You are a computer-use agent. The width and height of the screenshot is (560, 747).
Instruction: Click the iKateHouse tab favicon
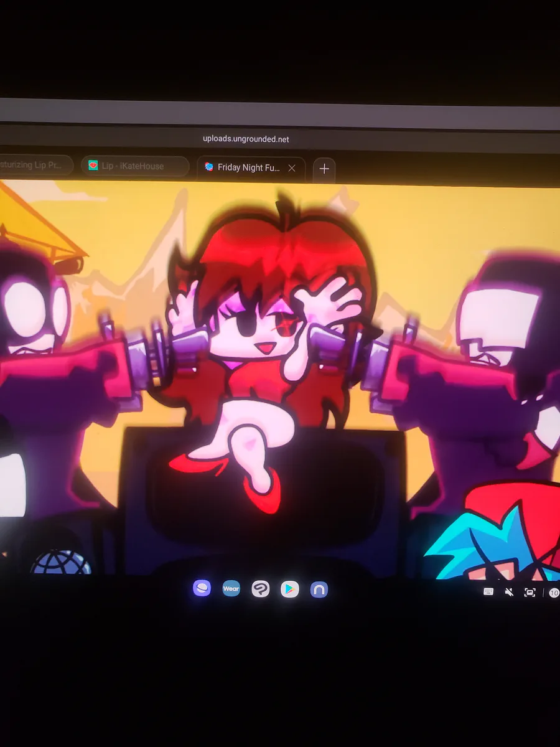click(x=93, y=166)
